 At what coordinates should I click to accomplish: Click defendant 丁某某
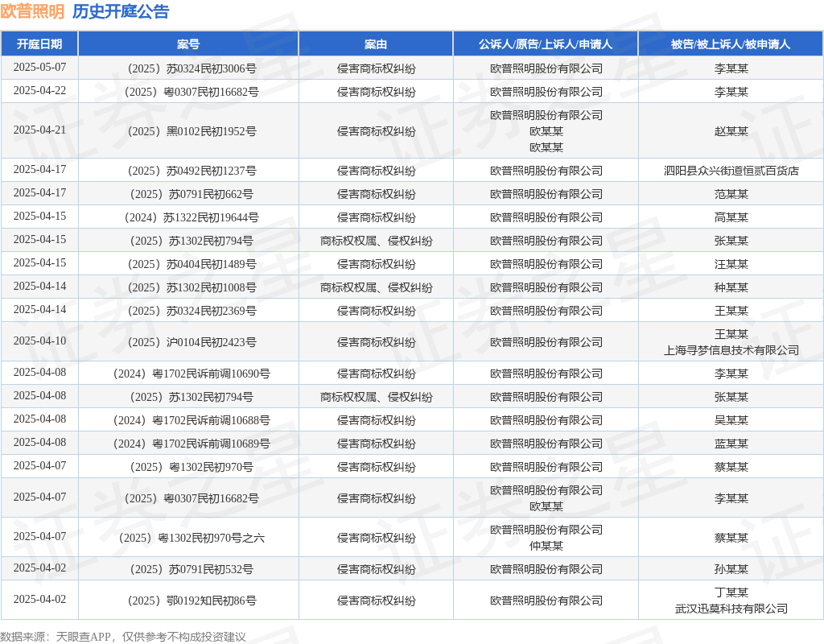731,592
